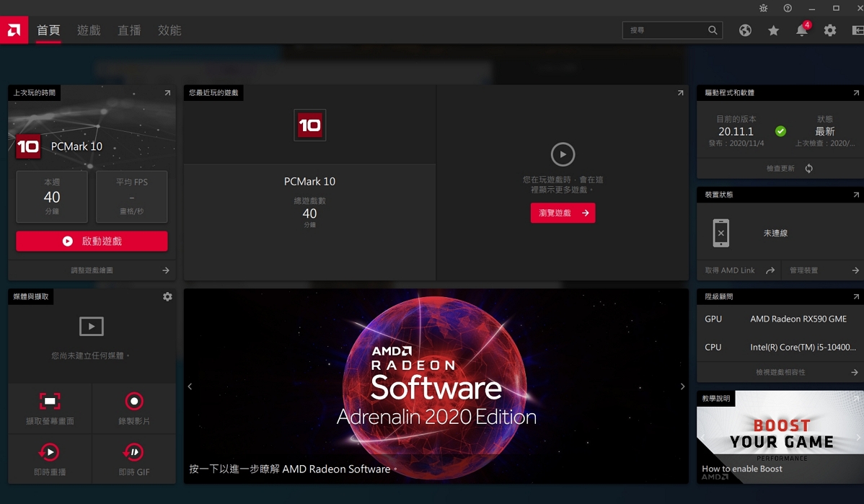Select the PCMark 10 icon in recent games
The image size is (864, 504).
pyautogui.click(x=309, y=125)
